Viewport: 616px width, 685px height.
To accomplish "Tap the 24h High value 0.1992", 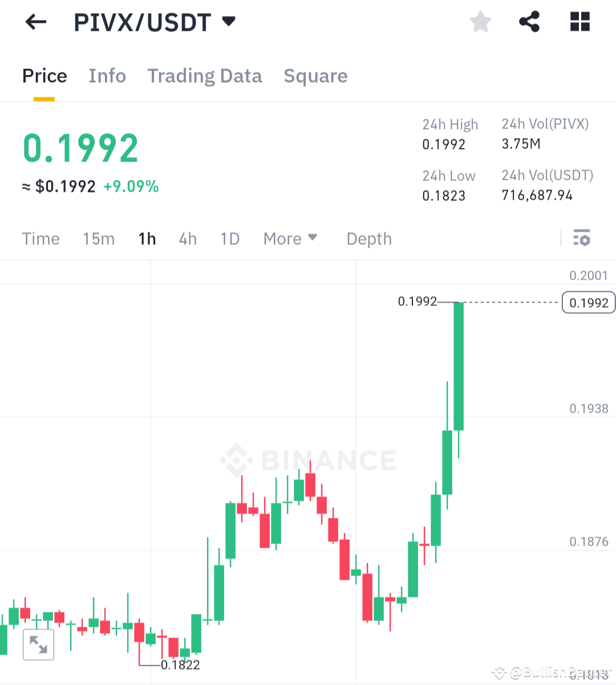I will point(444,144).
